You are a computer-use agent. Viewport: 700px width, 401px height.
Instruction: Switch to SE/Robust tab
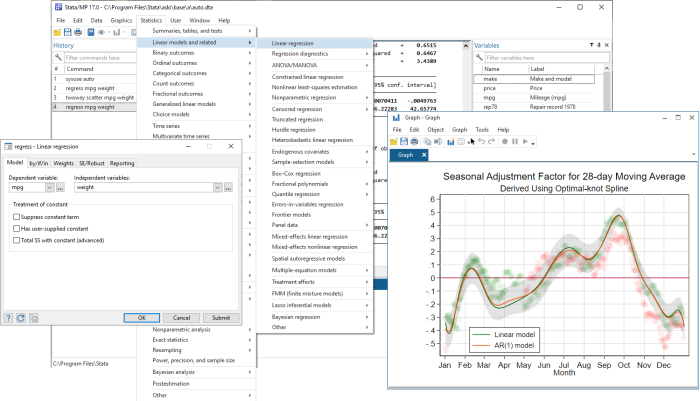coord(92,163)
